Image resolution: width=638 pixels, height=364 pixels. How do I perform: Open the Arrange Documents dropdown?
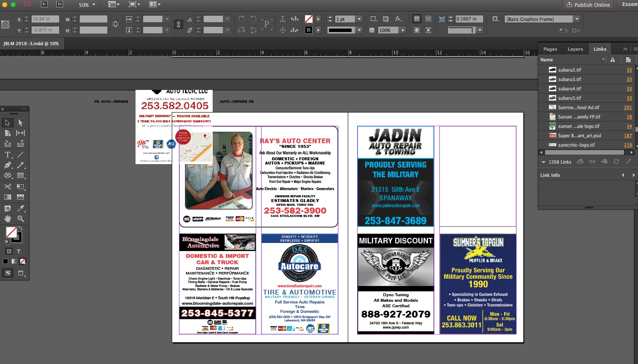(155, 4)
